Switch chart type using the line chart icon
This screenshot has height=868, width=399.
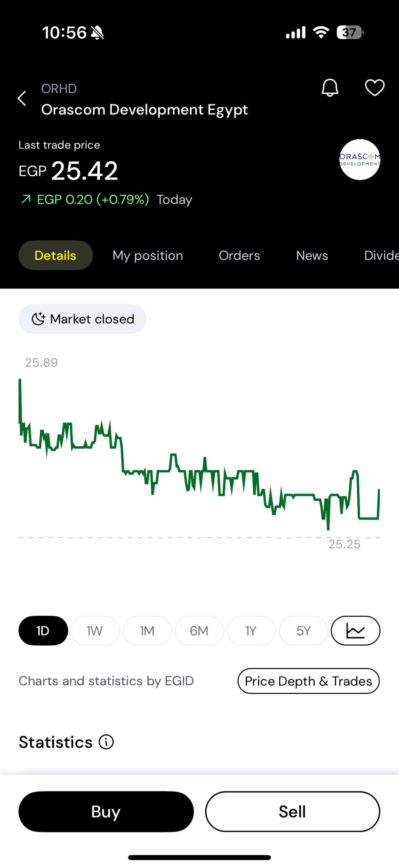355,630
